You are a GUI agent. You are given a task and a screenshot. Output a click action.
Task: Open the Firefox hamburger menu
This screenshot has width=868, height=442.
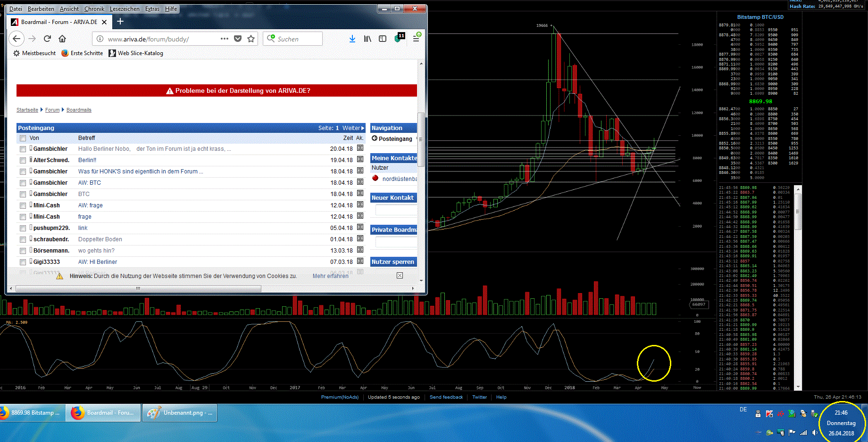417,38
